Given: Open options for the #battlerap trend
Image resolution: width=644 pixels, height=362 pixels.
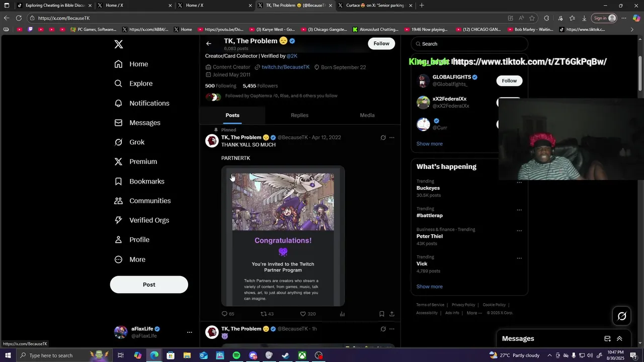Looking at the screenshot, I should click(519, 210).
